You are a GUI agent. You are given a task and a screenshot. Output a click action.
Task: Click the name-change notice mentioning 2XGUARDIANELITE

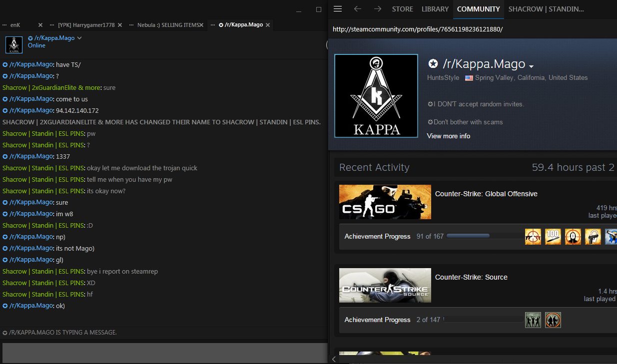[x=161, y=122]
